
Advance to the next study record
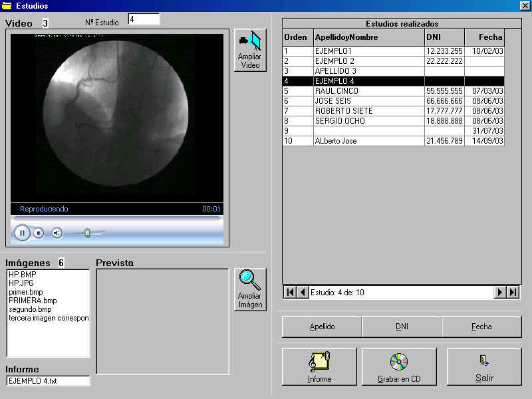tap(500, 292)
